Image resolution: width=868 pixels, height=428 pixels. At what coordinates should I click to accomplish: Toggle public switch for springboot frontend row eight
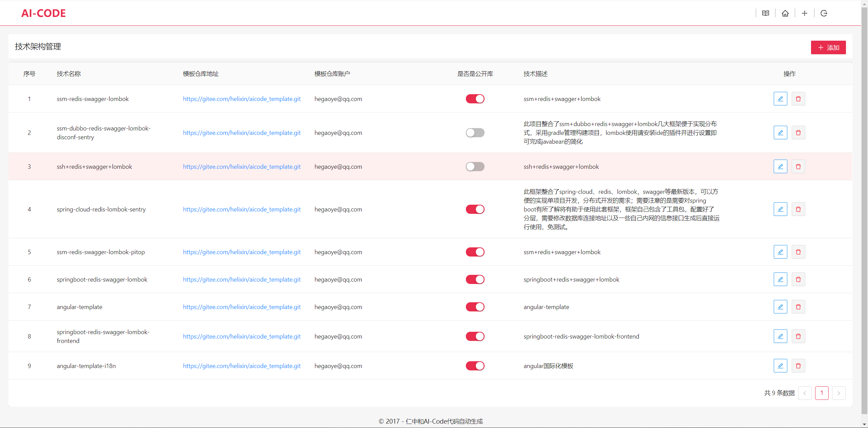(x=475, y=336)
